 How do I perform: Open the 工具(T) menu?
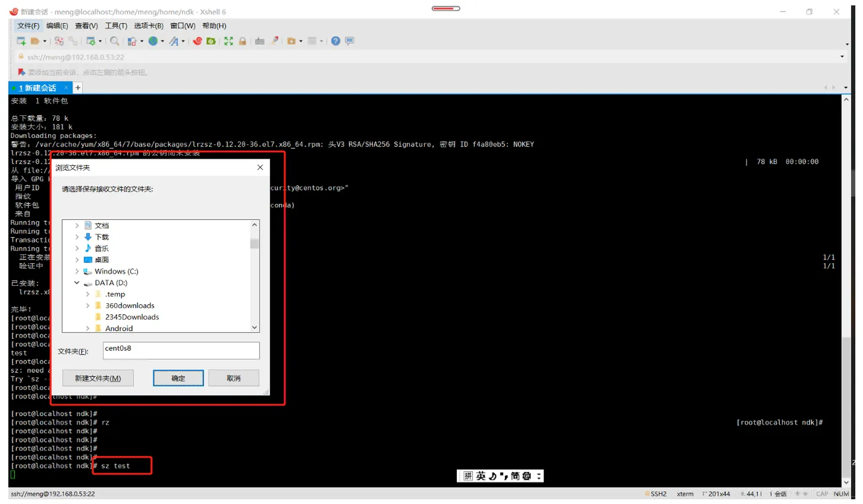pos(116,26)
